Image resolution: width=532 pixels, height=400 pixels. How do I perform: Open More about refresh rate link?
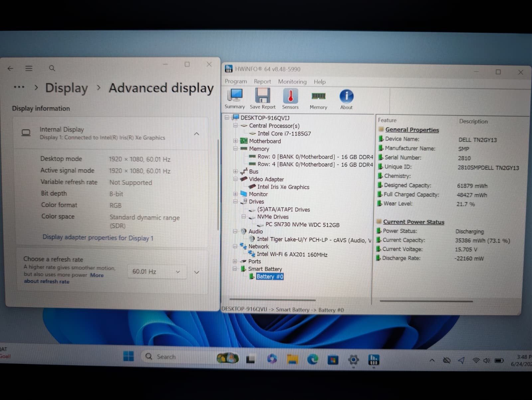point(64,278)
